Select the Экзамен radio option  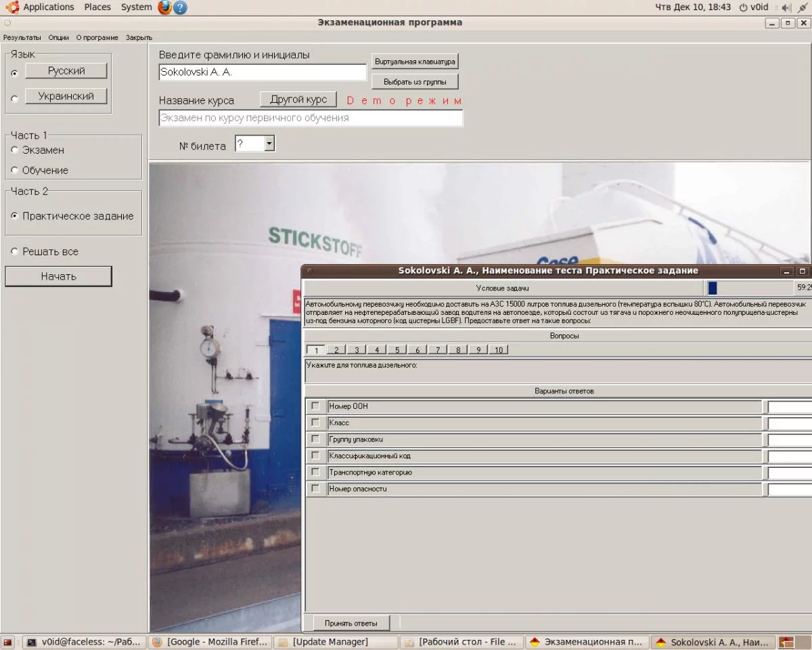pos(15,150)
